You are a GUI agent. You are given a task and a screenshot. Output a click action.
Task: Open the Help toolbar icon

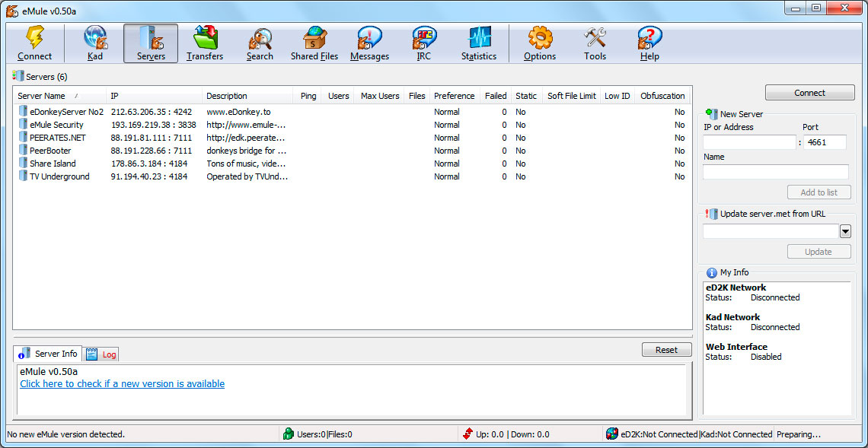(x=650, y=39)
